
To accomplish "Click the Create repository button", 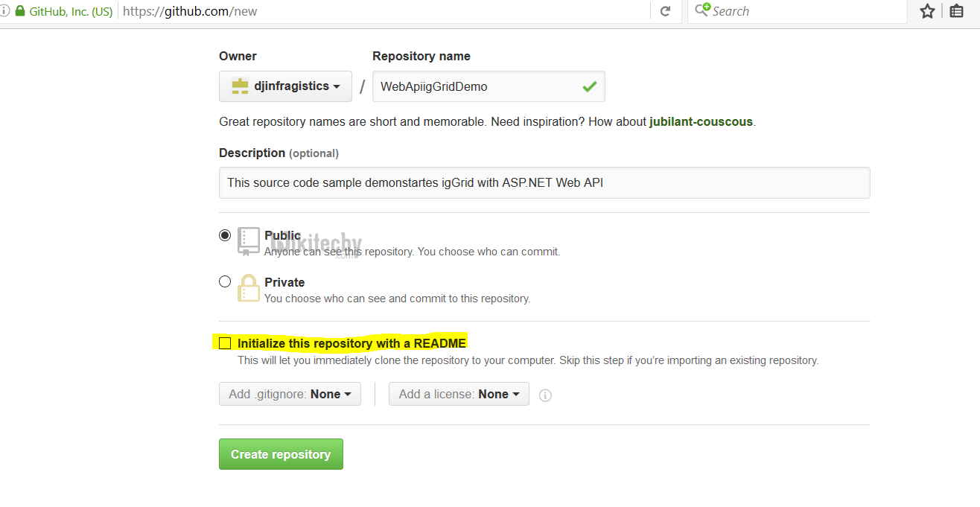I will [x=281, y=454].
